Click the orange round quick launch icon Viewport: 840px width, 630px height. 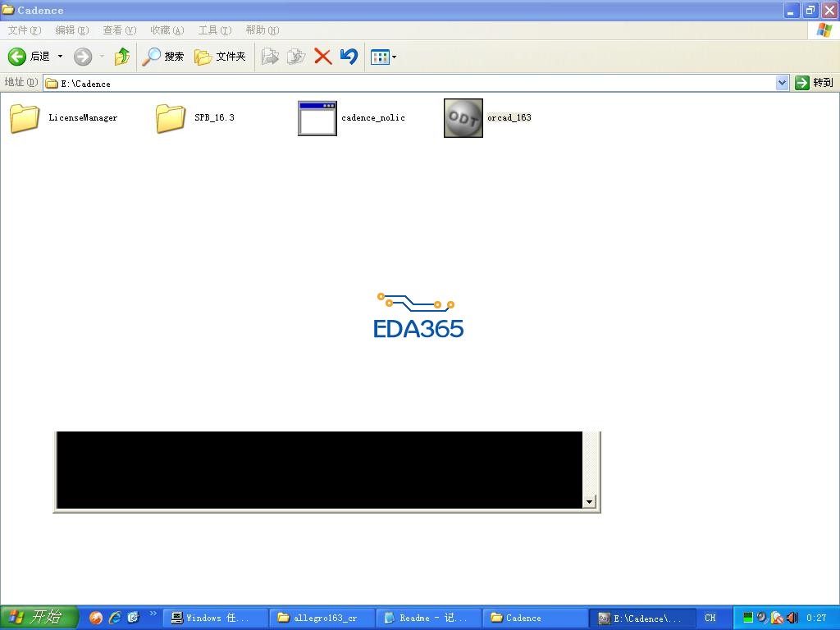[x=96, y=618]
